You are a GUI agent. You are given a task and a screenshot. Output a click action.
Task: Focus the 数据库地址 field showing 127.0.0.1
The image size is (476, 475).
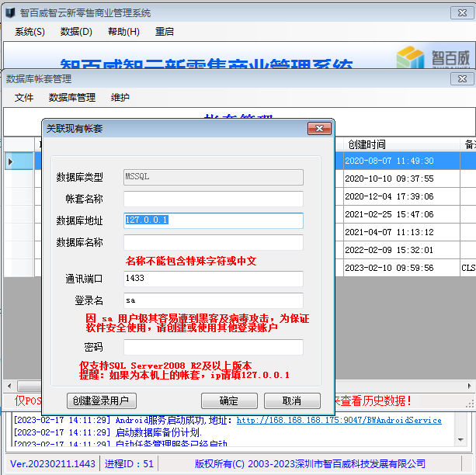tap(213, 220)
